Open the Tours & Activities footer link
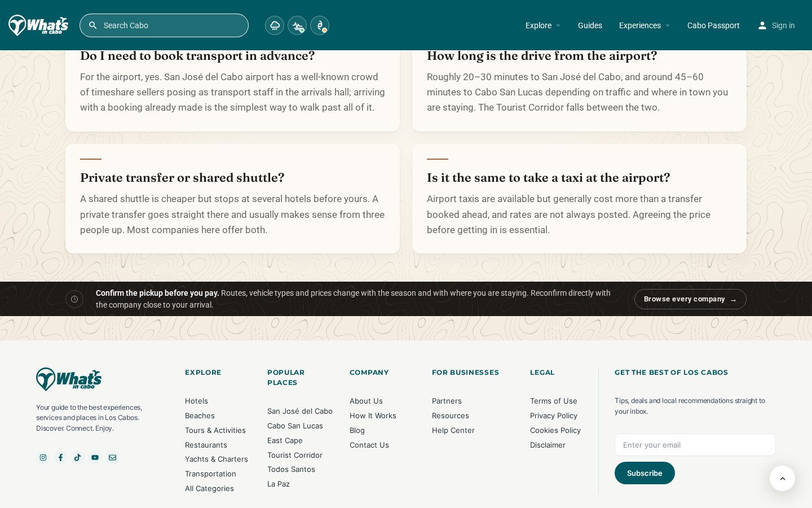 tap(215, 430)
